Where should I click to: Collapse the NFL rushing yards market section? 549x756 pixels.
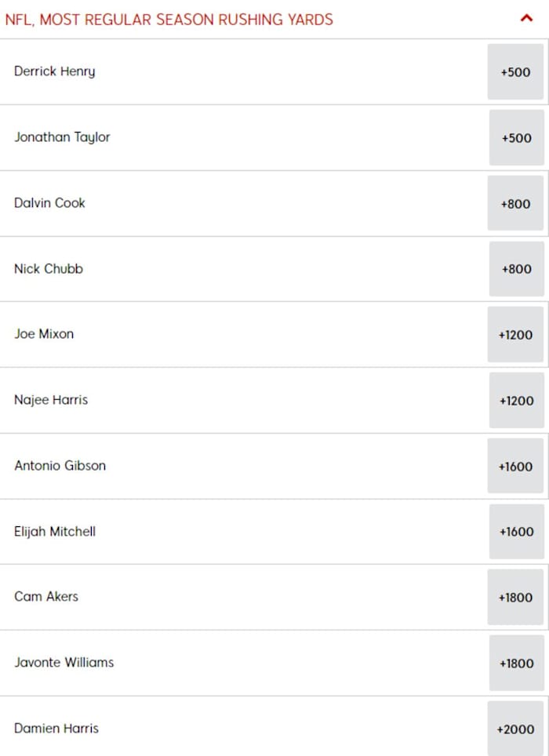coord(528,19)
